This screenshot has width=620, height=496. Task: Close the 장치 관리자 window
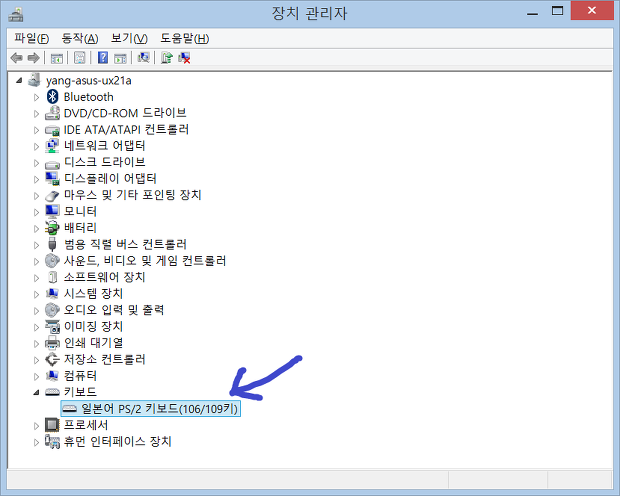pyautogui.click(x=592, y=10)
